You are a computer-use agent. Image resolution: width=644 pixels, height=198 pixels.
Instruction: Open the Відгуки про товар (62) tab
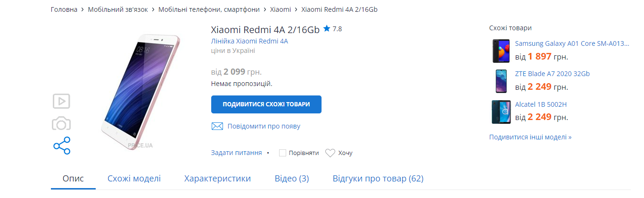(x=378, y=179)
